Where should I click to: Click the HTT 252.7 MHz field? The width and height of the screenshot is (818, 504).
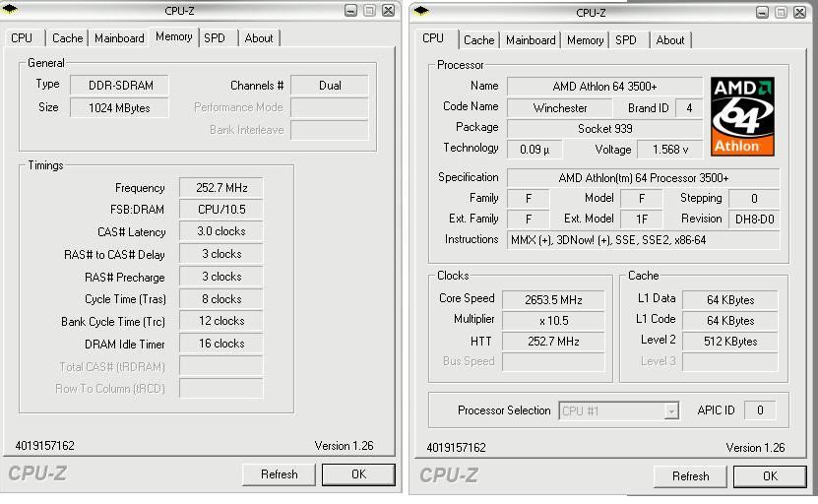553,342
